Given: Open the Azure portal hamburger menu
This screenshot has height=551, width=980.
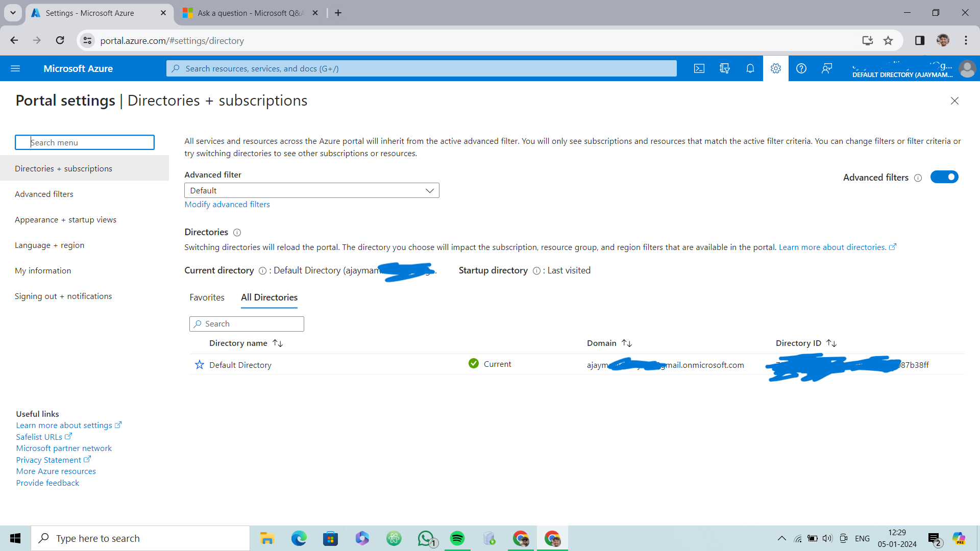Looking at the screenshot, I should point(15,68).
